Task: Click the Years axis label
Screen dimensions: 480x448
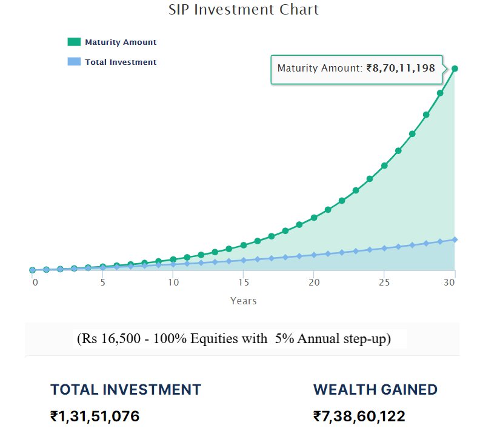Action: pyautogui.click(x=244, y=301)
